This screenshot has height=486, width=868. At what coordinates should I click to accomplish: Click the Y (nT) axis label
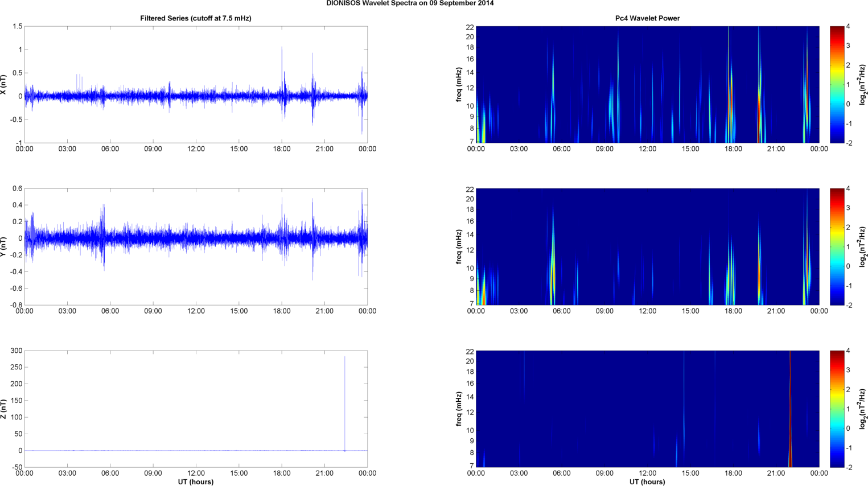pyautogui.click(x=4, y=246)
